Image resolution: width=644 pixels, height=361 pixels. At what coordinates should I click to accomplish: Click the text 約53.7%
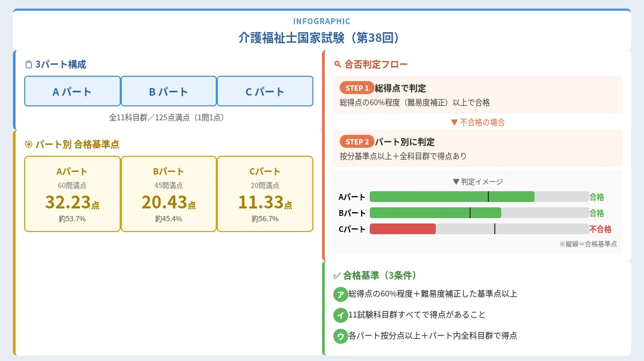(72, 219)
